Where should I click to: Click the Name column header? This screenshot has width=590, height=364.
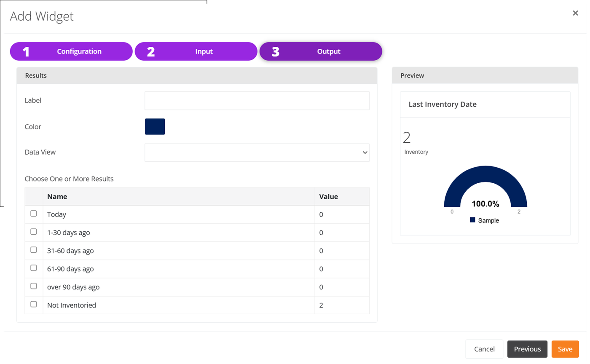179,196
